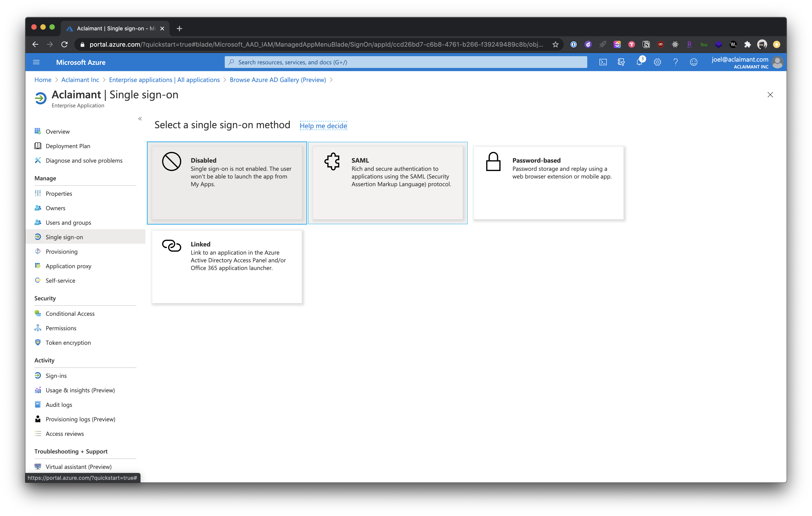The width and height of the screenshot is (812, 516).
Task: Open the help question mark icon
Action: (x=675, y=62)
